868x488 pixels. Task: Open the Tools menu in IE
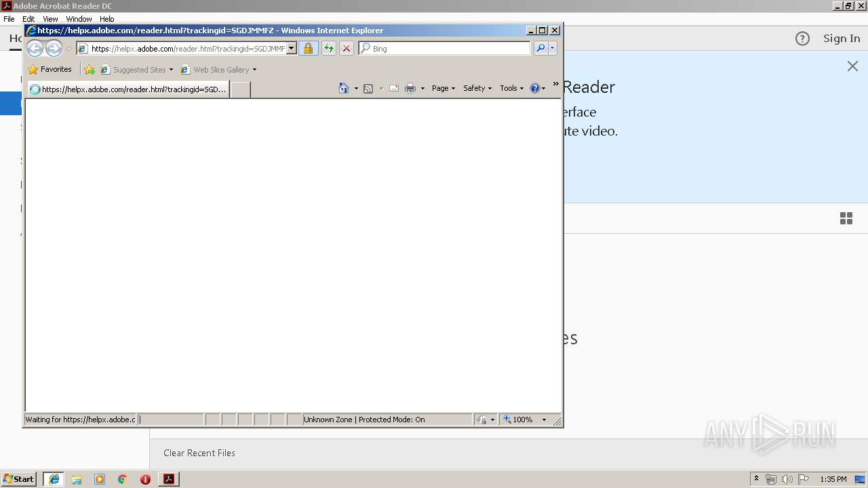[x=511, y=88]
